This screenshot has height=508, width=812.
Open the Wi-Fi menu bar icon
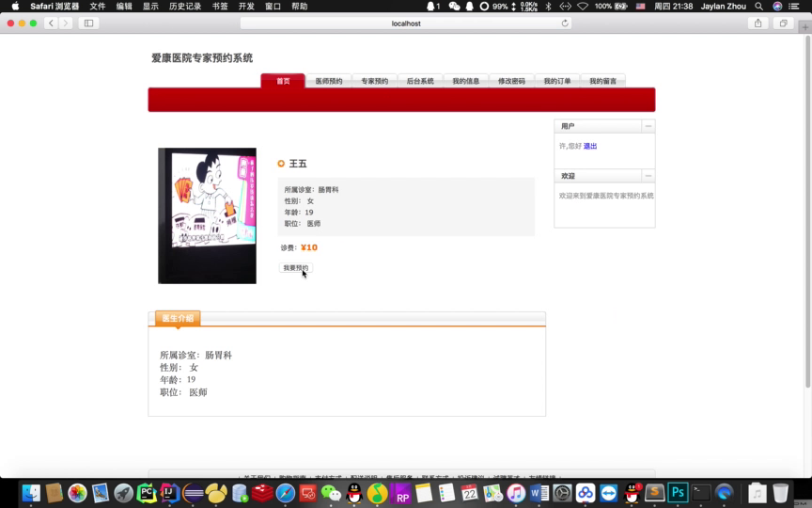(x=583, y=7)
